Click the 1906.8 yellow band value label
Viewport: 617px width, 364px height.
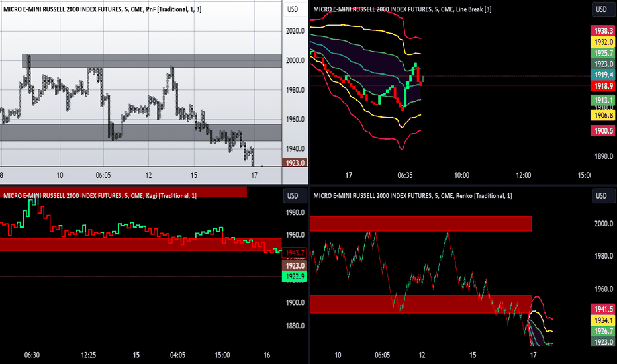pos(603,115)
